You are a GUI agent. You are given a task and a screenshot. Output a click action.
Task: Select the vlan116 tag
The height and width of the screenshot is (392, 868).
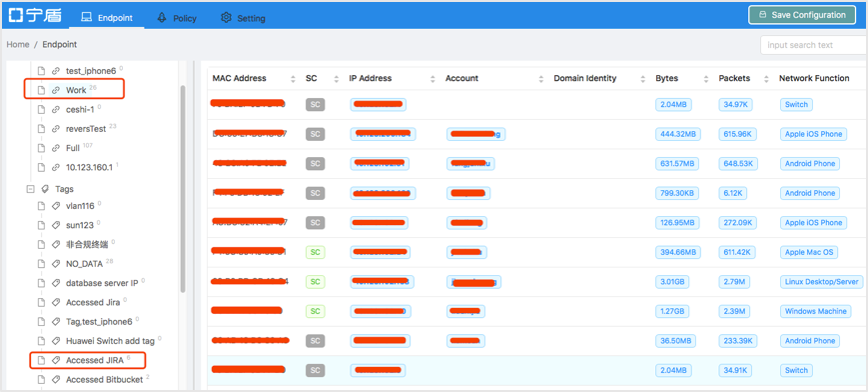(x=81, y=205)
